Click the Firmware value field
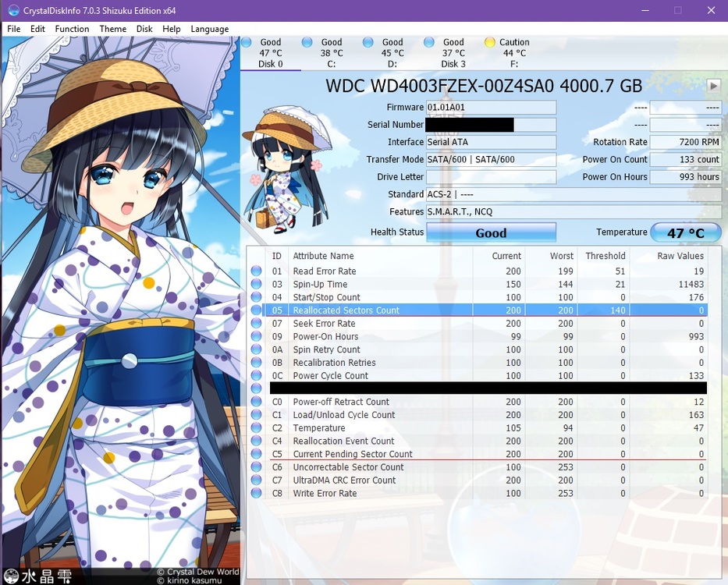Screen dimensions: 728x585 pyautogui.click(x=491, y=108)
